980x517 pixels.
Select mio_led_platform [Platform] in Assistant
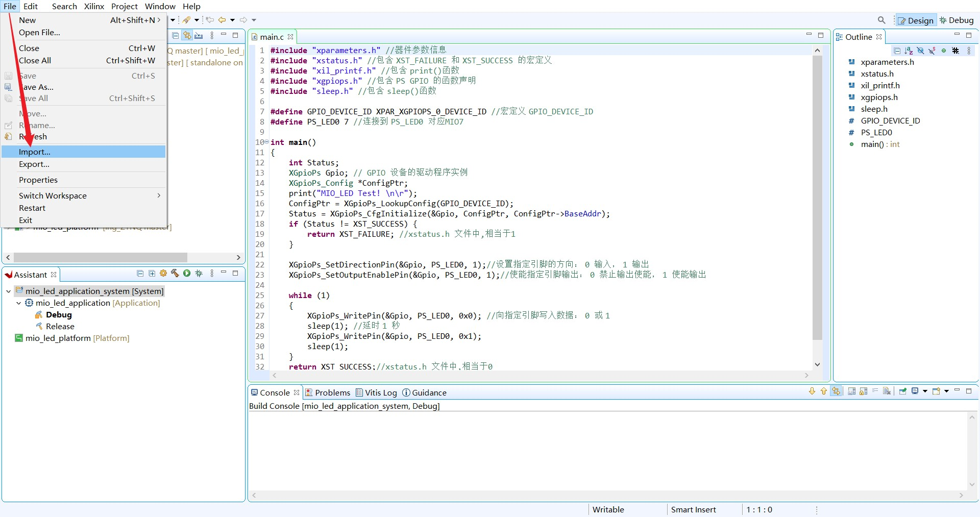78,338
